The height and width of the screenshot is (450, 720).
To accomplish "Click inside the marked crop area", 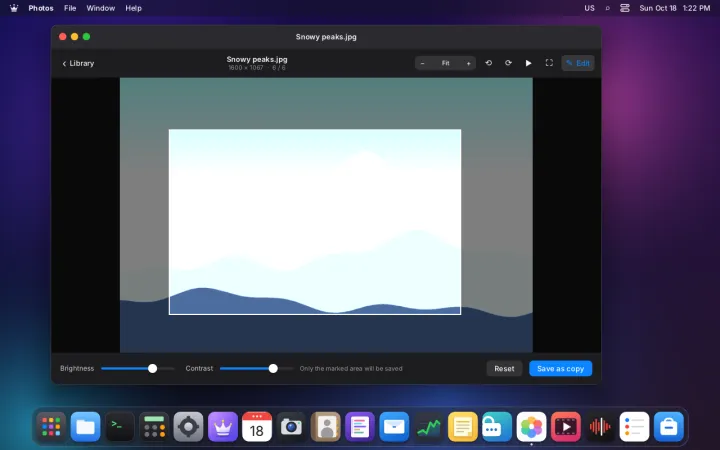I will pyautogui.click(x=315, y=222).
